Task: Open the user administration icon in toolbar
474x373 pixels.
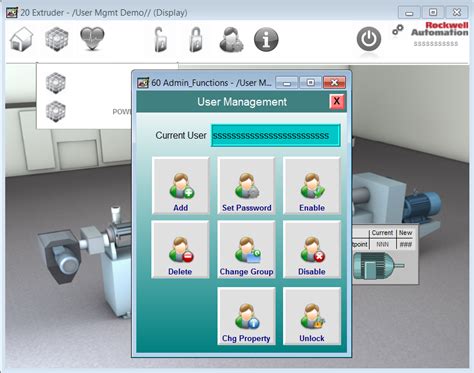Action: click(231, 40)
